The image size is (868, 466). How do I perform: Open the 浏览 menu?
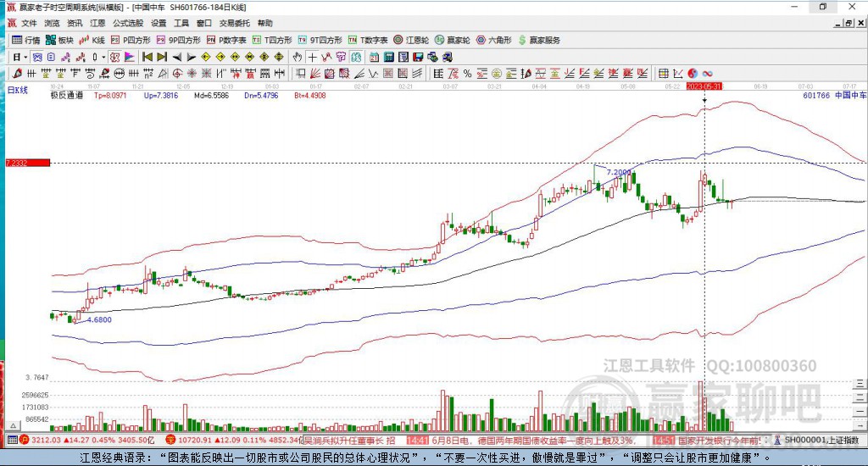tap(52, 23)
